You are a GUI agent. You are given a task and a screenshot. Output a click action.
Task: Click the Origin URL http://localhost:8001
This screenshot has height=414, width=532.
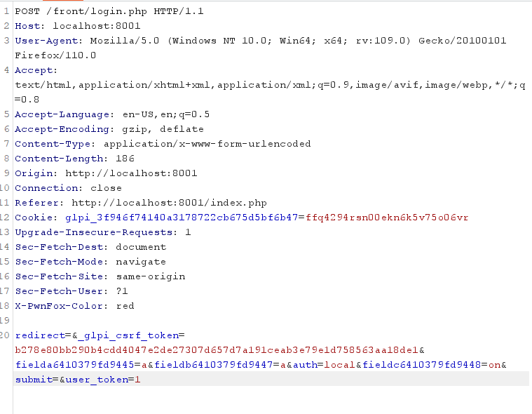[x=131, y=173]
